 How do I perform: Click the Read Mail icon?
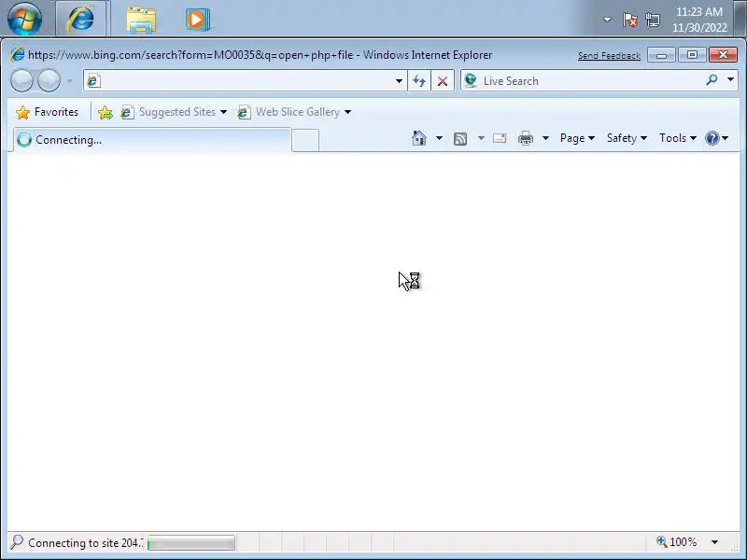[x=500, y=138]
